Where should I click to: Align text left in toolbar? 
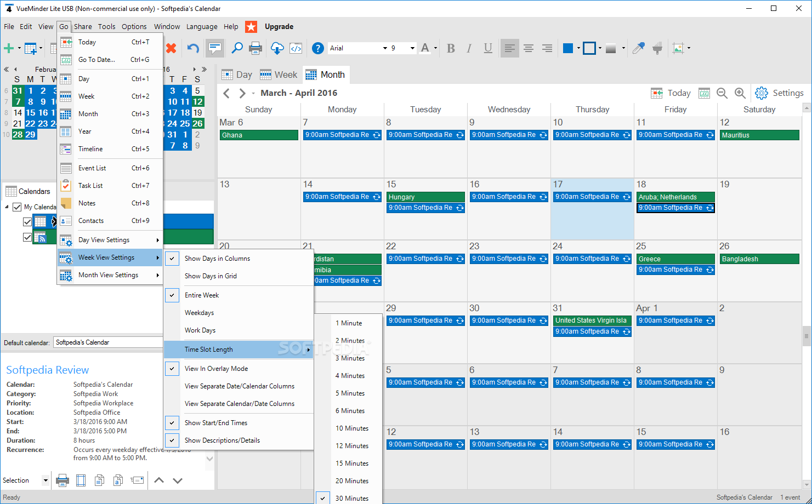(x=509, y=48)
